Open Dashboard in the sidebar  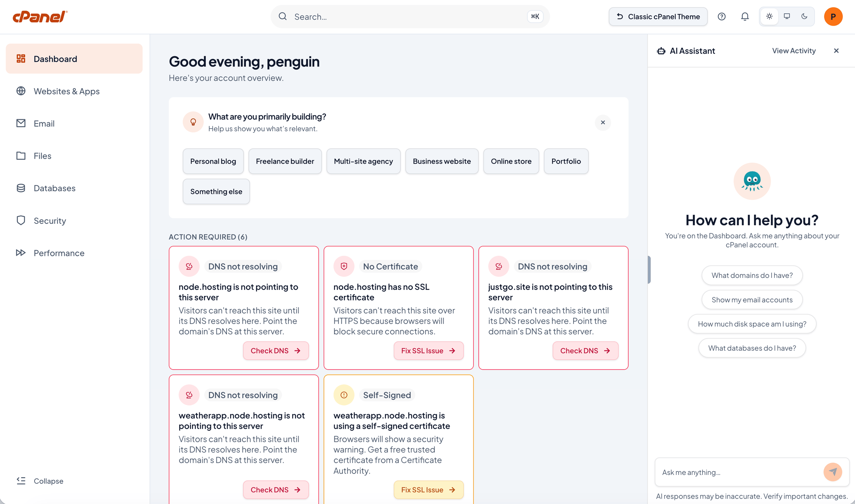tap(74, 59)
